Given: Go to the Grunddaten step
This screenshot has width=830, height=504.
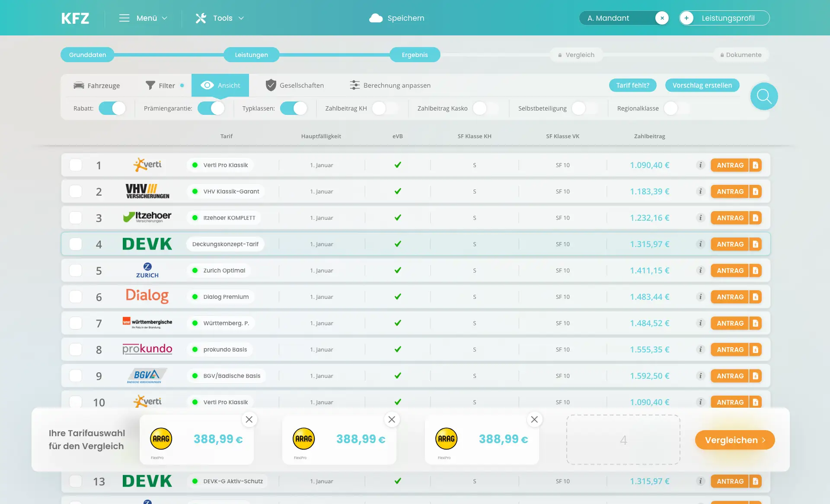Looking at the screenshot, I should pyautogui.click(x=87, y=55).
